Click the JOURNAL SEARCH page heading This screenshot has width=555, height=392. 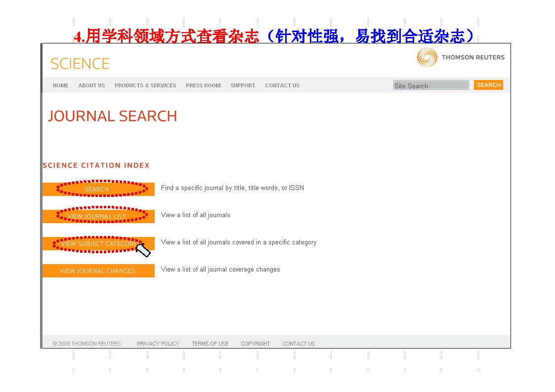click(112, 116)
